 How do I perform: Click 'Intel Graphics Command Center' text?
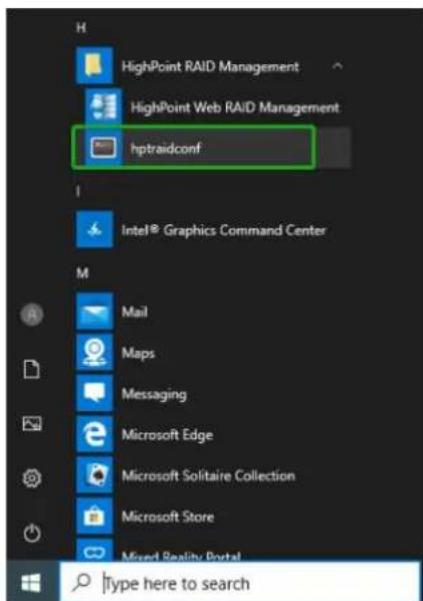(224, 230)
